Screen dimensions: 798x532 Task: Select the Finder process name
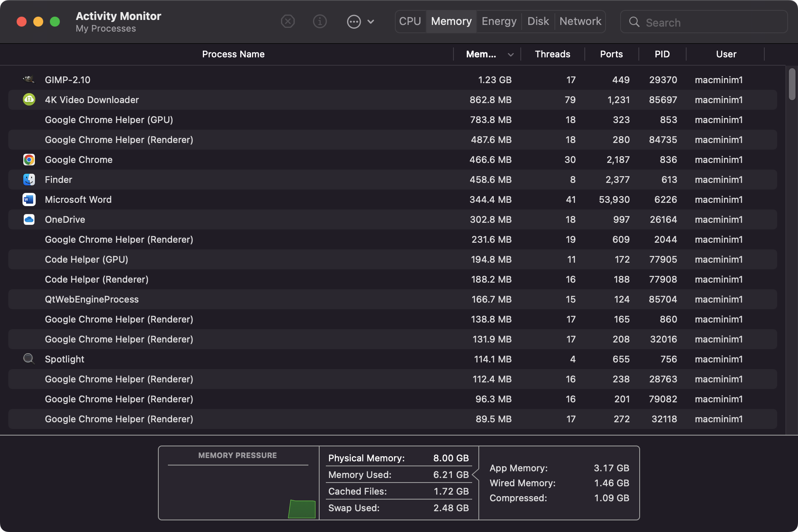coord(59,180)
